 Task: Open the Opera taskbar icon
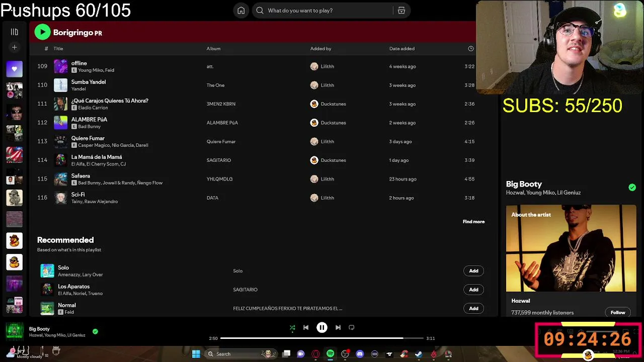tap(315, 354)
